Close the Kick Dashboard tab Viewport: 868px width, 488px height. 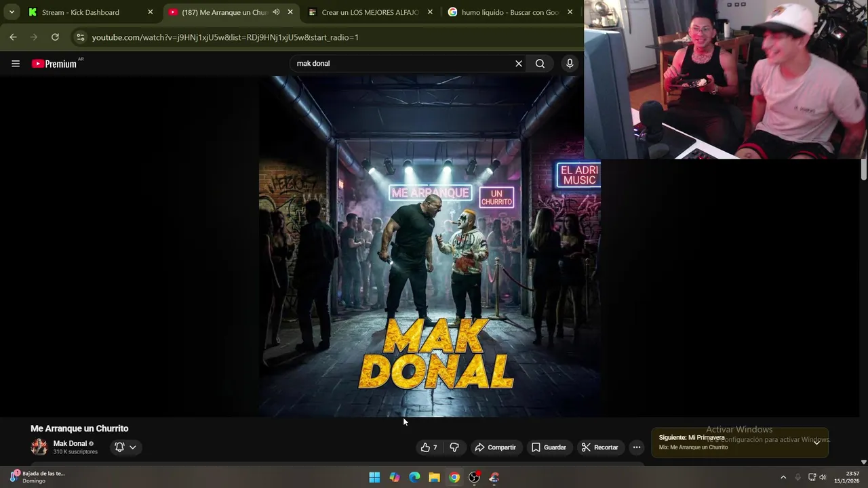[x=151, y=12]
